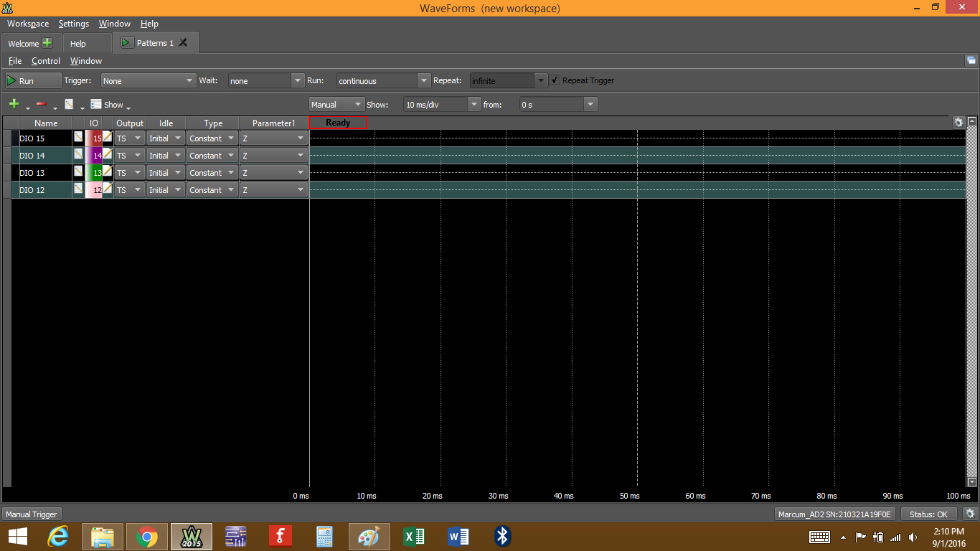Click the plot settings gear icon above waveform
Screen dimensions: 980x551
click(958, 123)
